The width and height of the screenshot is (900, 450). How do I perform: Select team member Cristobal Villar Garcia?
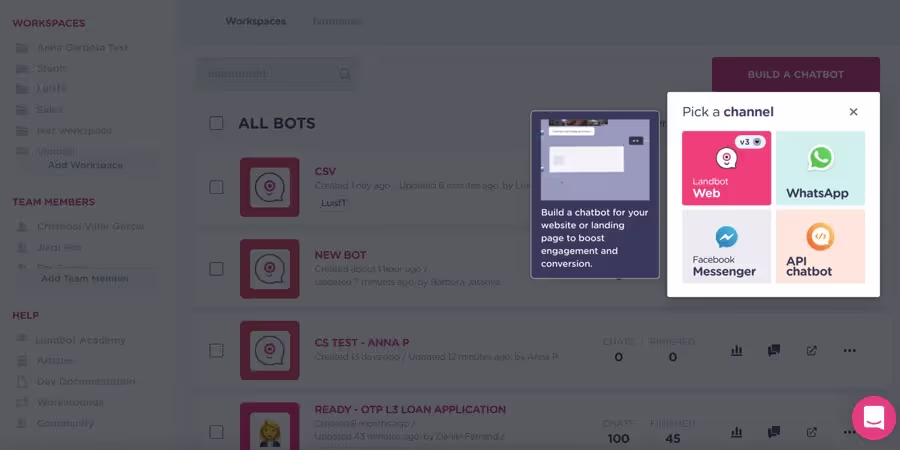pyautogui.click(x=90, y=227)
